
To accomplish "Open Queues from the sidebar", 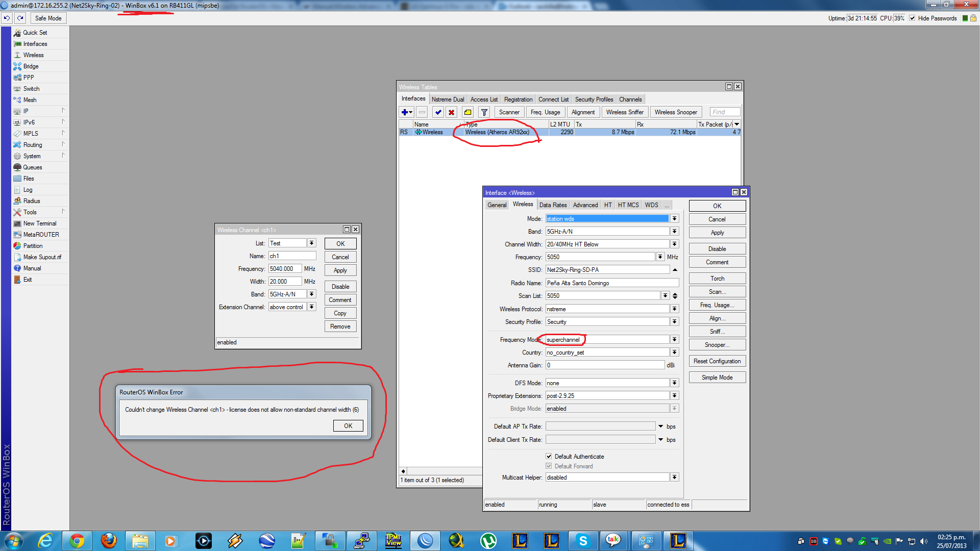I will point(32,167).
